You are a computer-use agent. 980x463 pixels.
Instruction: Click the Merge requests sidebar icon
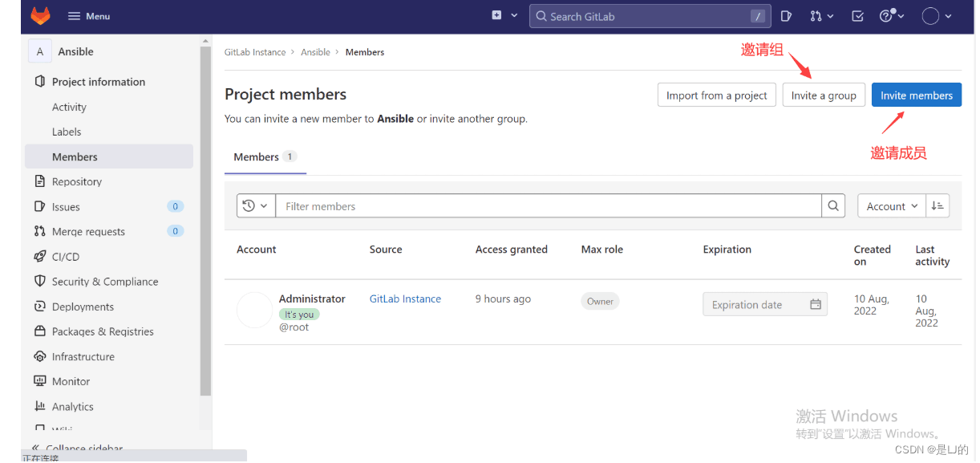click(40, 231)
